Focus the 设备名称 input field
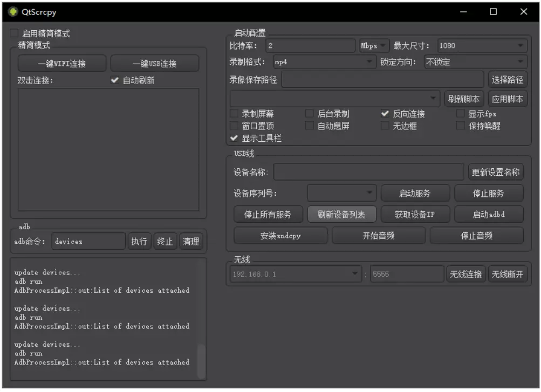The width and height of the screenshot is (541, 392). coord(368,172)
